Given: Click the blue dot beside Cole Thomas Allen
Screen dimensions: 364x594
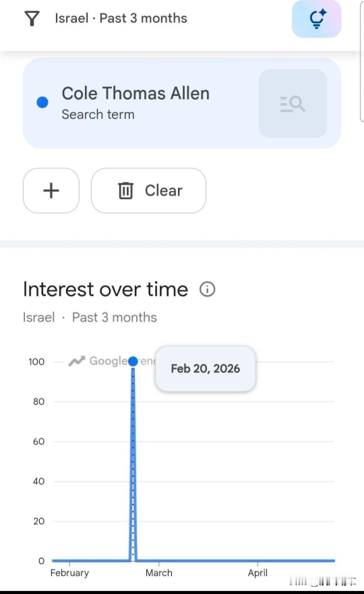Looking at the screenshot, I should (x=42, y=102).
